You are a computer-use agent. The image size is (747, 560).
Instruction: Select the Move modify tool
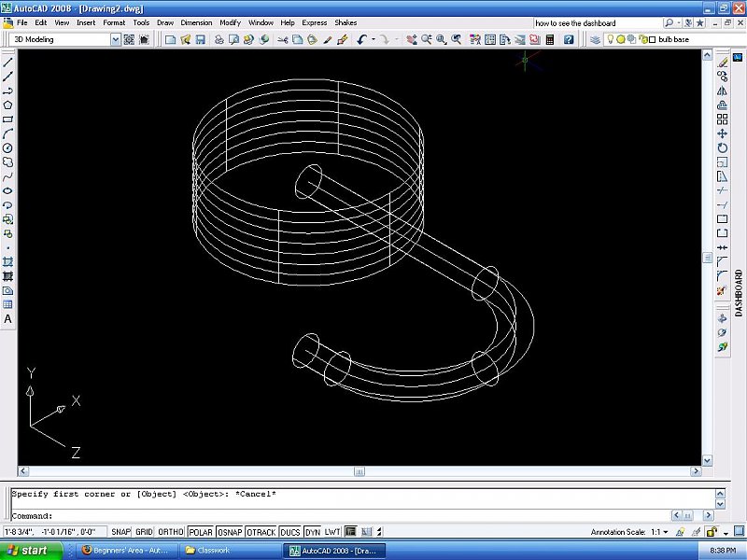click(x=722, y=133)
